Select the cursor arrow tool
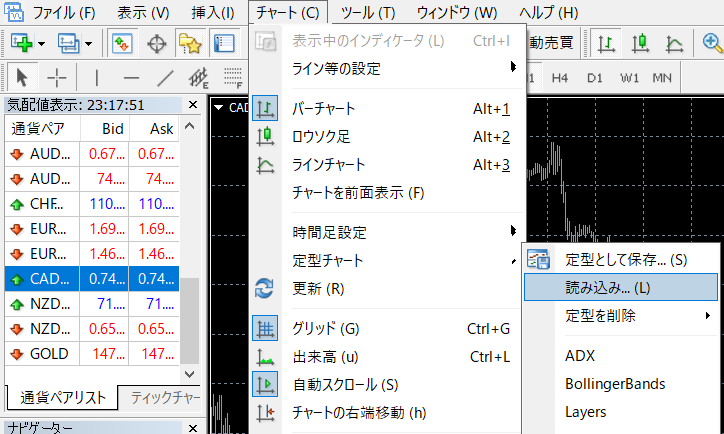724x434 pixels. click(21, 78)
